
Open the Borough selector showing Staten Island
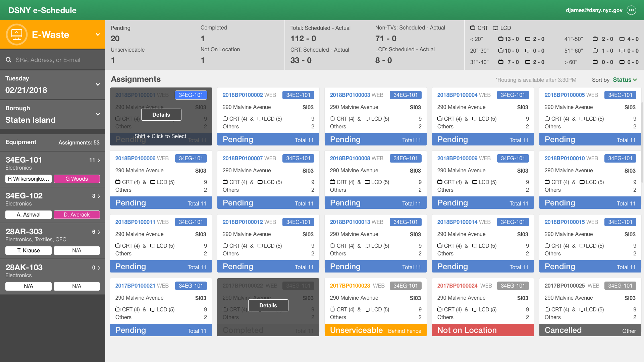pos(98,113)
